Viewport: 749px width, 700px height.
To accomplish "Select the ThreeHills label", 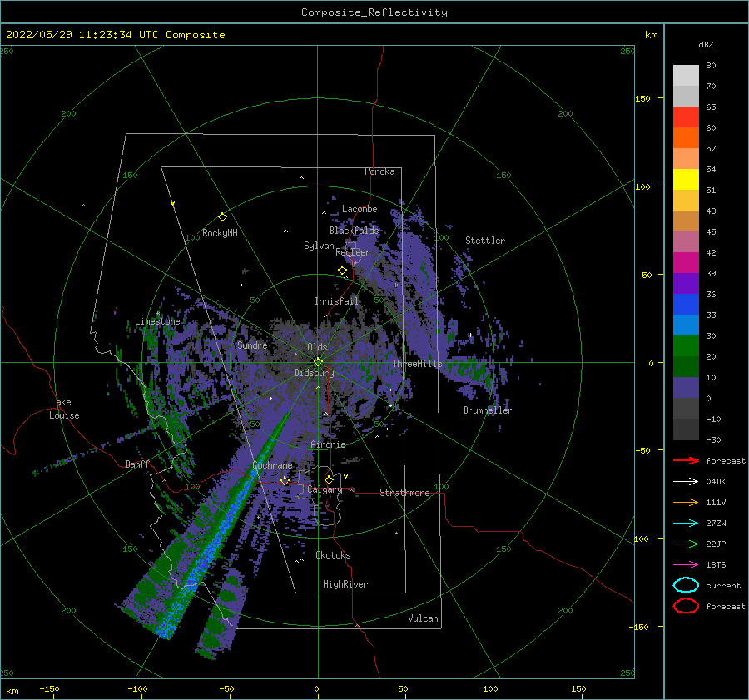I will coord(418,364).
